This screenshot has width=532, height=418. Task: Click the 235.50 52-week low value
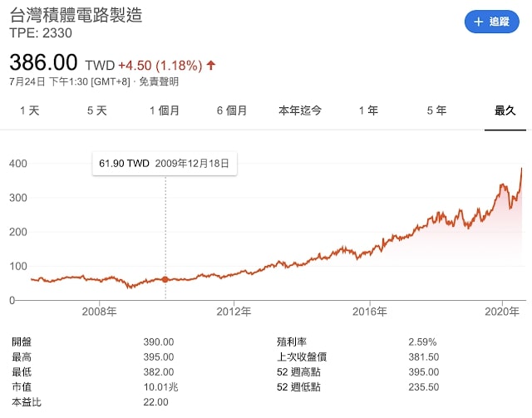pos(424,386)
